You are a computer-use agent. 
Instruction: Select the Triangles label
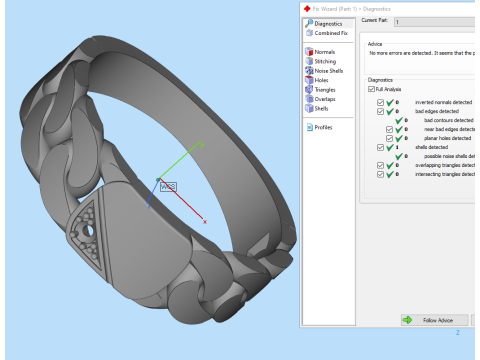point(325,90)
